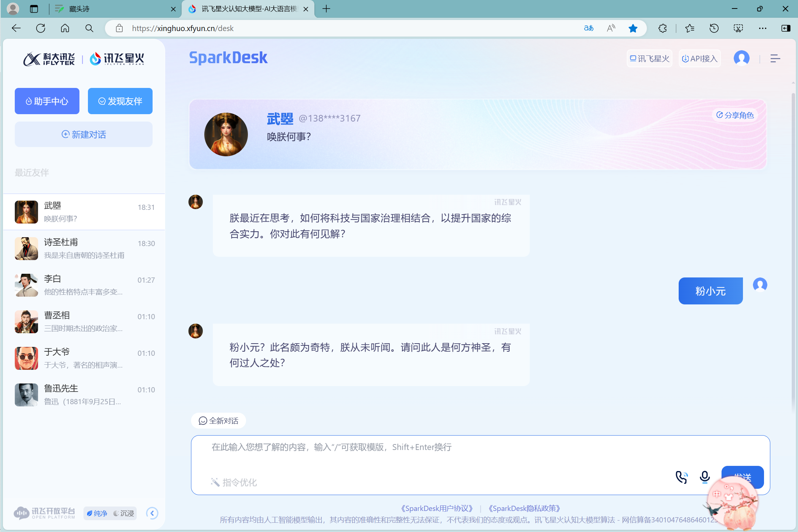Click the 讯飞星火 header button
This screenshot has height=532, width=798.
[x=649, y=58]
